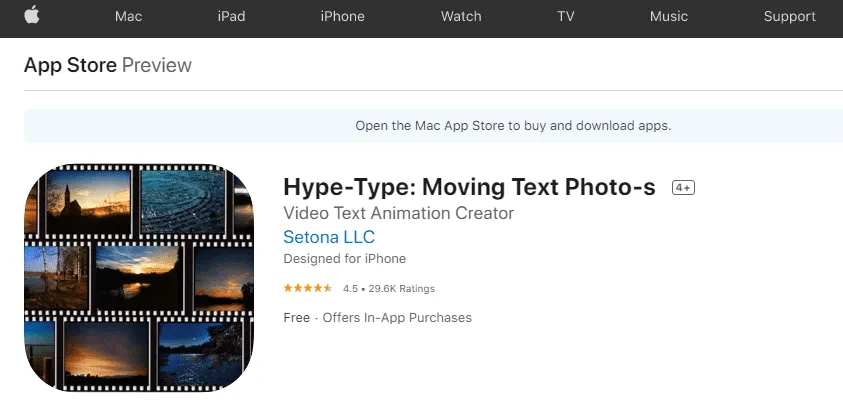843x407 pixels.
Task: Click the Designed for iPhone label
Action: [x=344, y=259]
